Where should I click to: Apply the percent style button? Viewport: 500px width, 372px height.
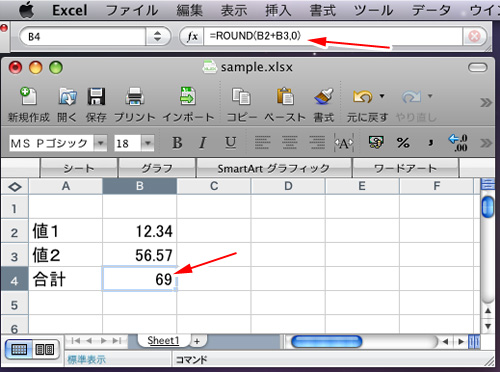point(403,143)
